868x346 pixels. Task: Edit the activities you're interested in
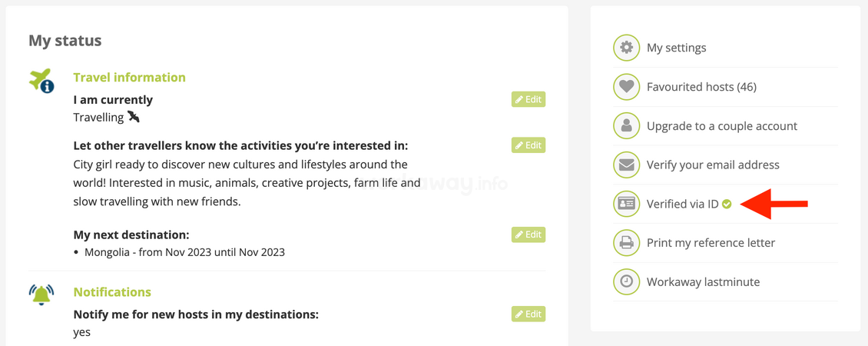(528, 145)
